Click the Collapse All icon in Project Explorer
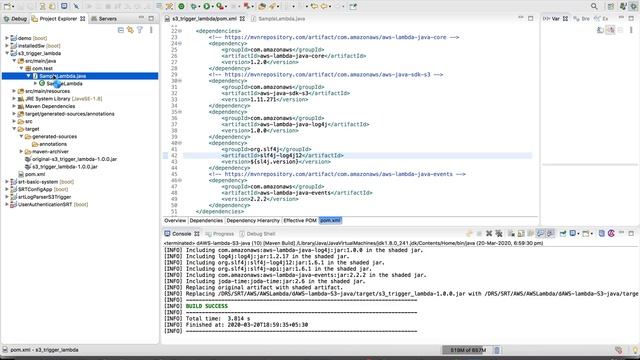The width and height of the screenshot is (640, 360). tap(120, 30)
